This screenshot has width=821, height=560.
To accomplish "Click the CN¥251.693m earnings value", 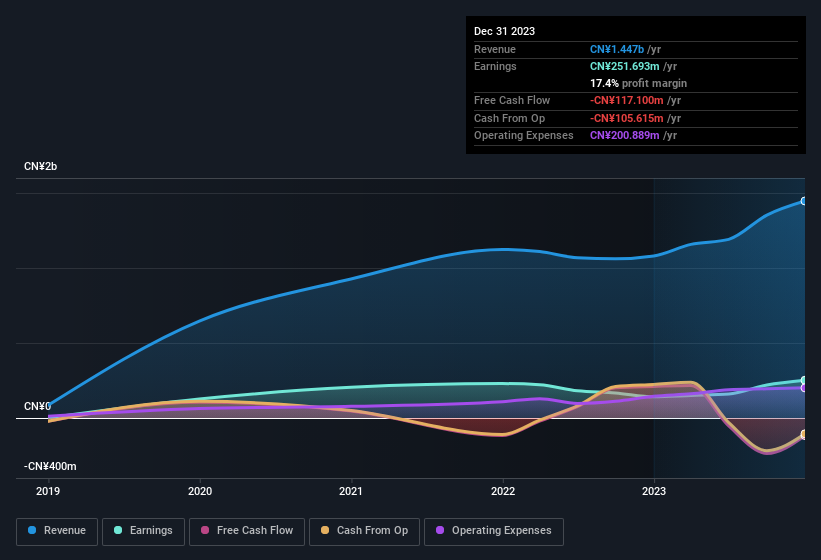I will click(x=625, y=66).
